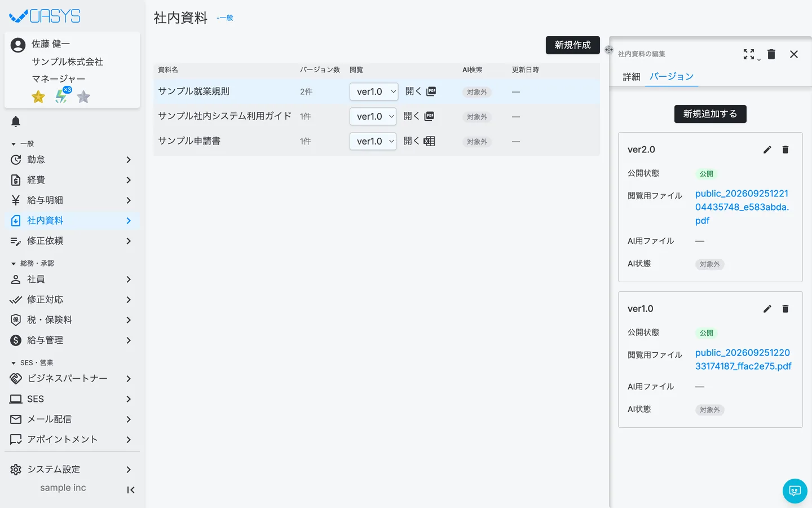Edit ver2.0 with the pencil icon
This screenshot has height=508, width=812.
tap(767, 150)
